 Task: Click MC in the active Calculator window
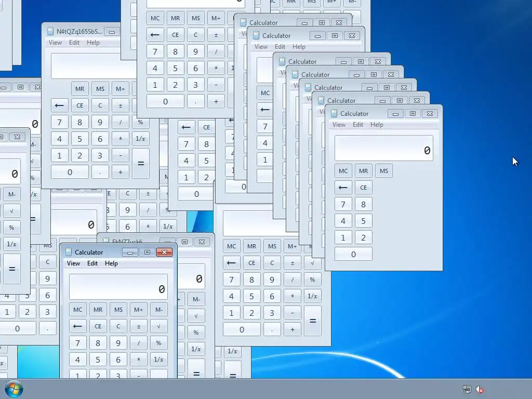pos(78,310)
